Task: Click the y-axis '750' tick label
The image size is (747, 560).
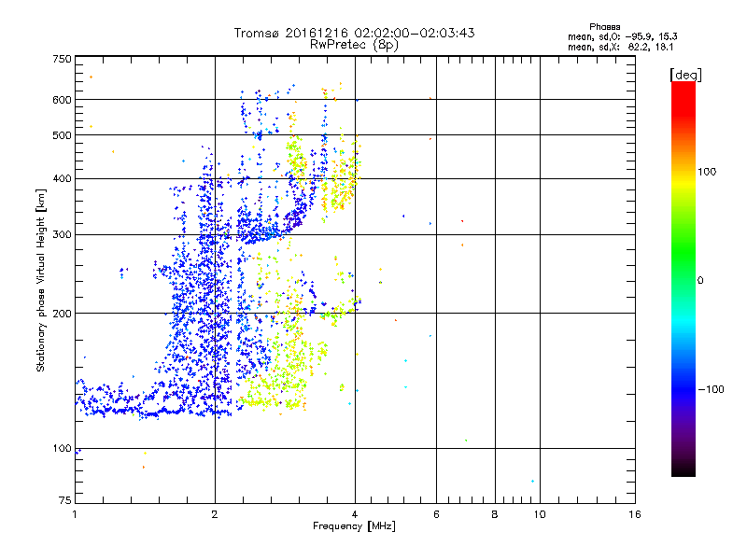Action: click(x=62, y=59)
